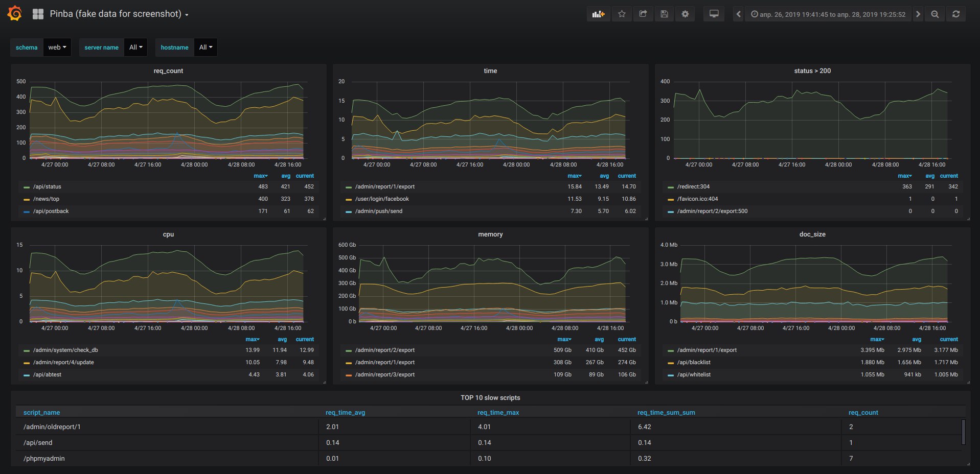This screenshot has height=474, width=980.
Task: Click the Add panel icon
Action: tap(598, 14)
